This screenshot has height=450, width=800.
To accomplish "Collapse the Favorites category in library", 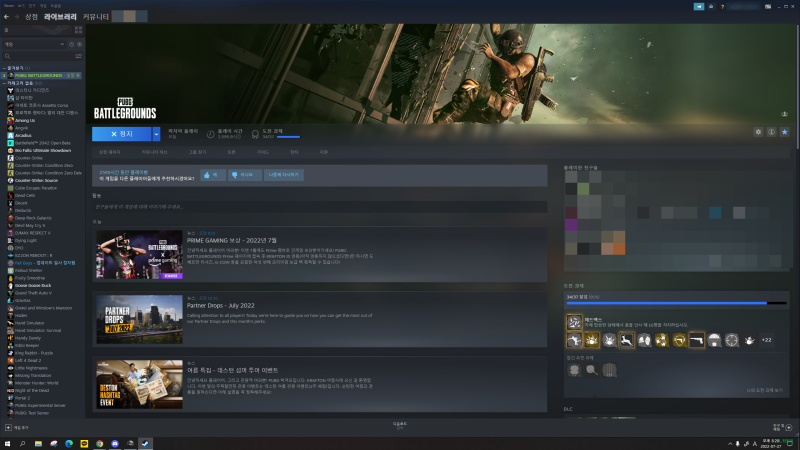I will 4,68.
